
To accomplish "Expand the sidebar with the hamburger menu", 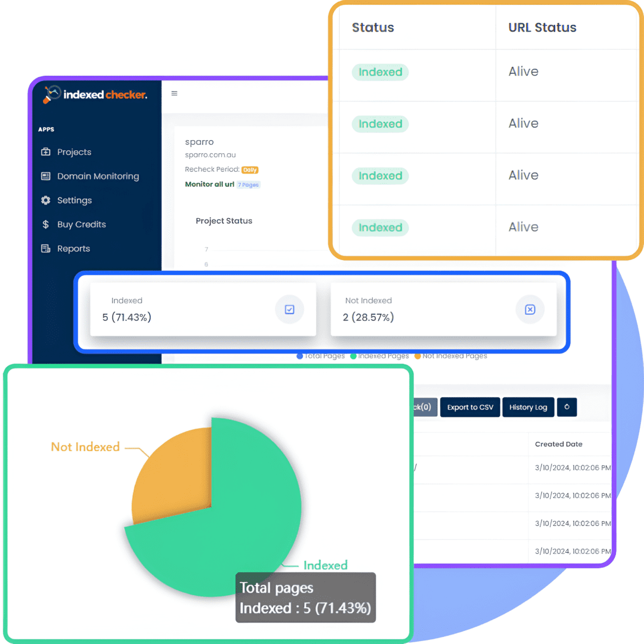I will [x=174, y=94].
